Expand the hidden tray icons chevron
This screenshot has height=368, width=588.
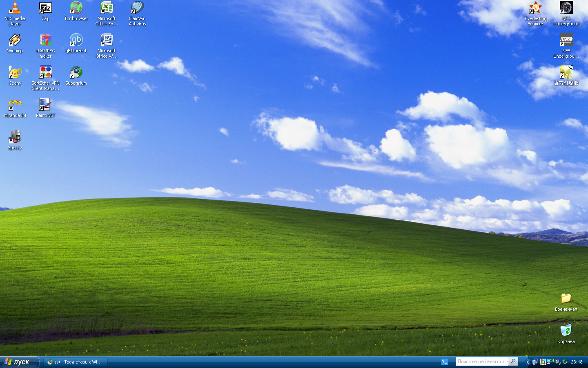(x=528, y=361)
